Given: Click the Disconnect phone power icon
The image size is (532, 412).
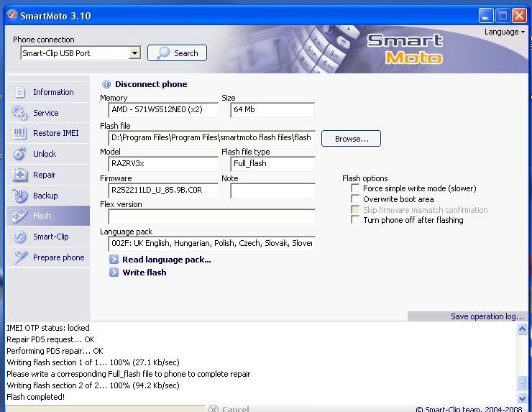Looking at the screenshot, I should click(x=106, y=84).
